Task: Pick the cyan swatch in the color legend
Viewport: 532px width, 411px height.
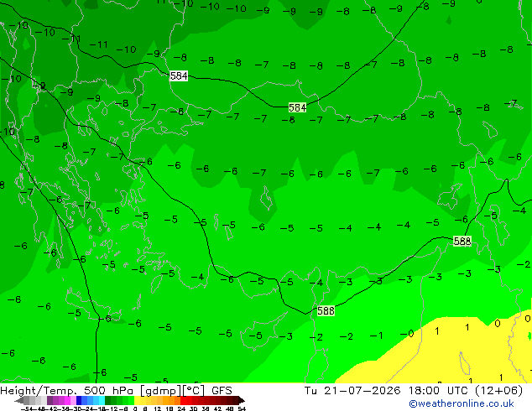Action: coord(102,400)
